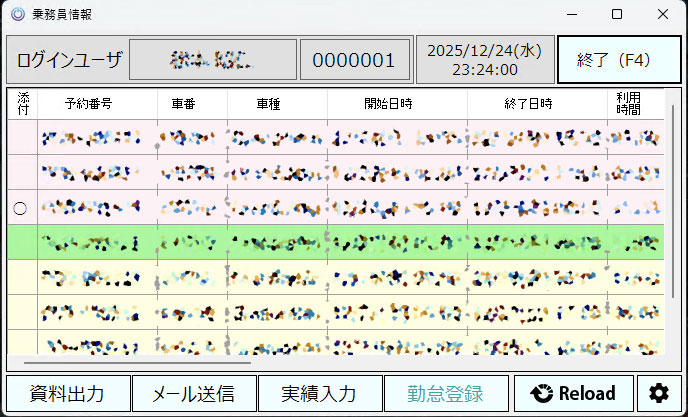Click the 添付 column header
This screenshot has width=688, height=417.
pos(22,104)
